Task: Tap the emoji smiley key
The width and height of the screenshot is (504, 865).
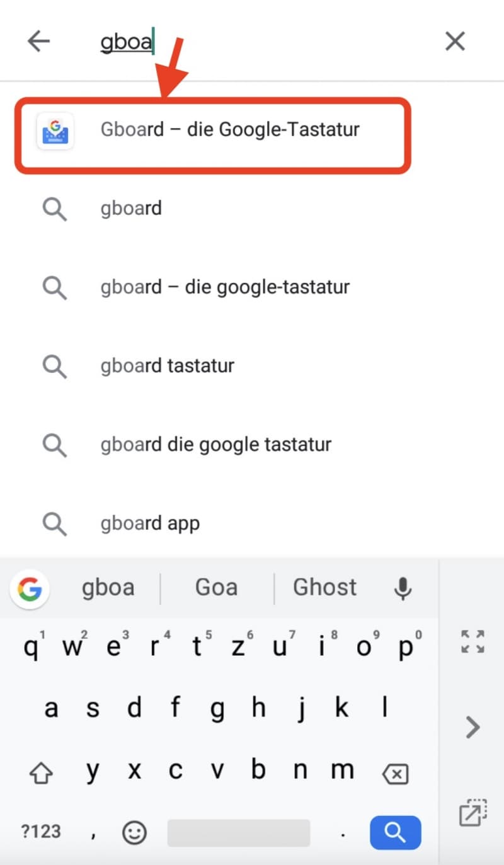Action: click(x=134, y=832)
